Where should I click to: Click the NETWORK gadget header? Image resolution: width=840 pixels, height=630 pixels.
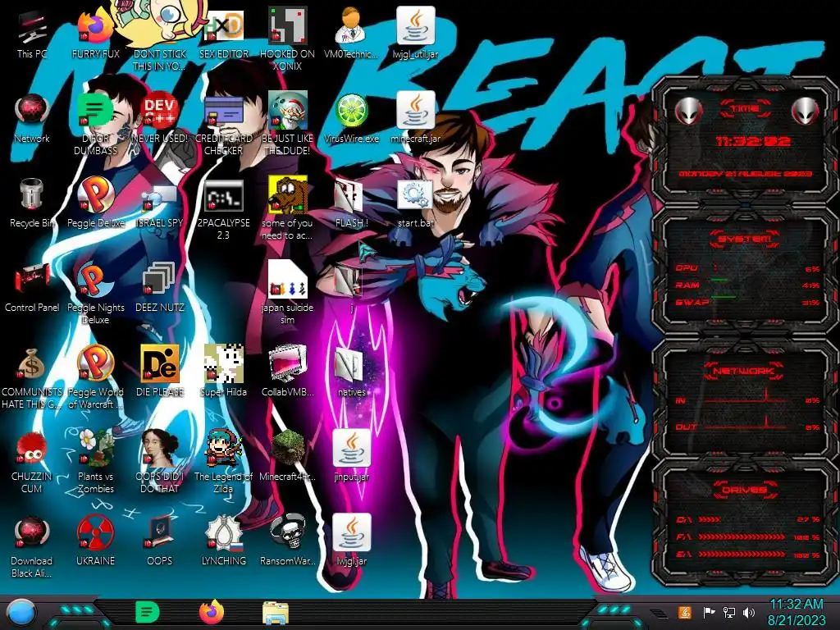(745, 370)
